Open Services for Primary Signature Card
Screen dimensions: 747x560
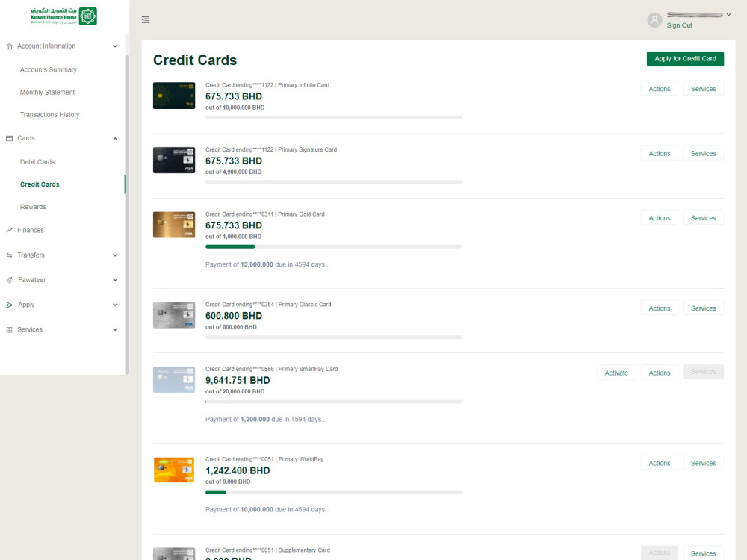[703, 153]
